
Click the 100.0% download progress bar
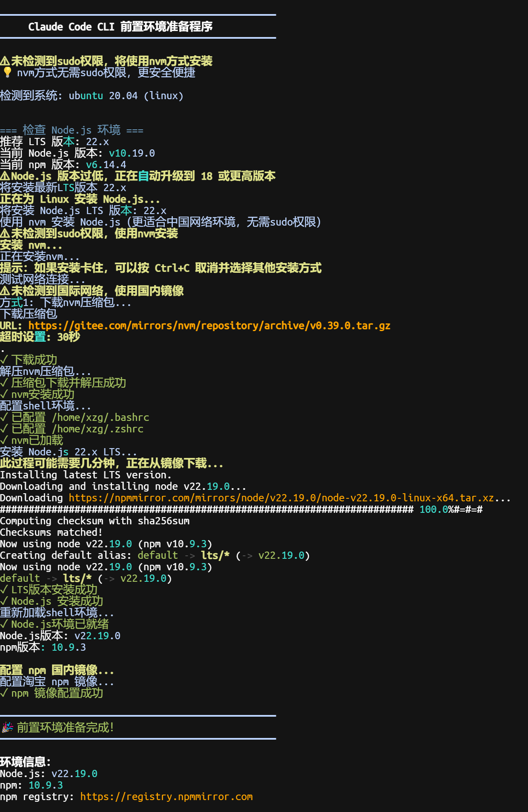coord(241,509)
